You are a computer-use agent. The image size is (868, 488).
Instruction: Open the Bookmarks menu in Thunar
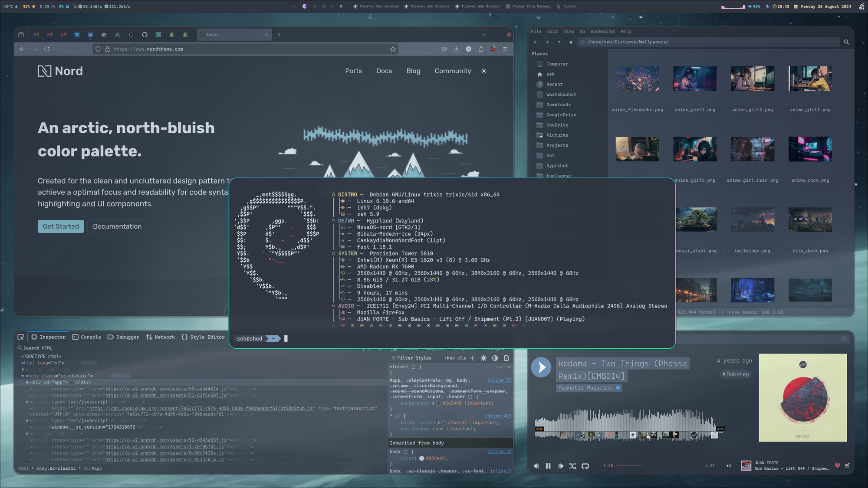point(602,31)
